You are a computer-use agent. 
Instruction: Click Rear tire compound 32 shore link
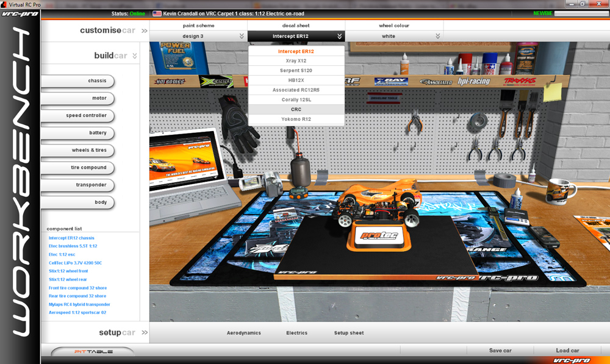(x=77, y=296)
